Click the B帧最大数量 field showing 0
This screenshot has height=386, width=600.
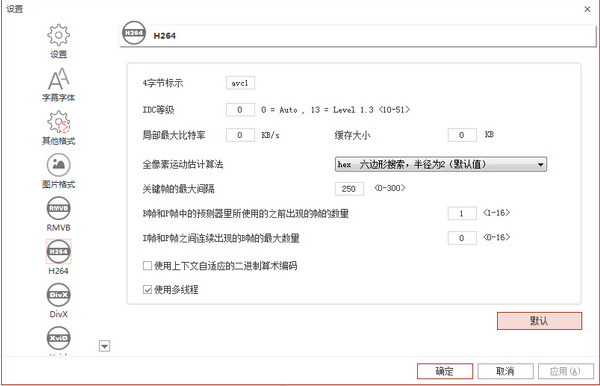click(462, 238)
